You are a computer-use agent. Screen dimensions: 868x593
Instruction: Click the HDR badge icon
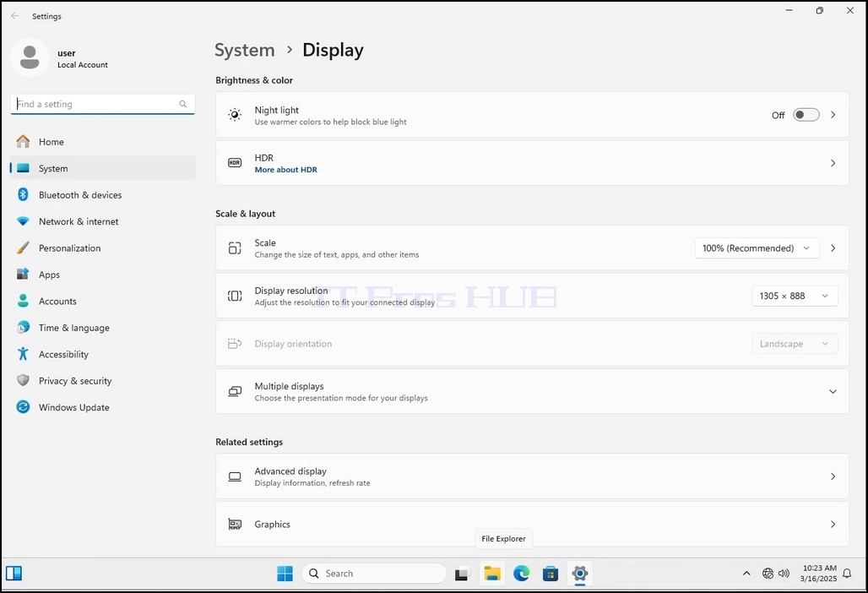(235, 163)
